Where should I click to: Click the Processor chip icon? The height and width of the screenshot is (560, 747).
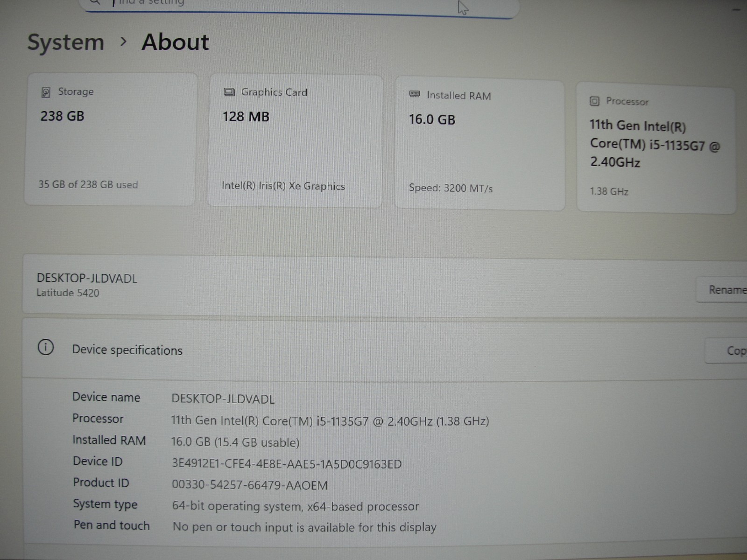click(x=594, y=101)
